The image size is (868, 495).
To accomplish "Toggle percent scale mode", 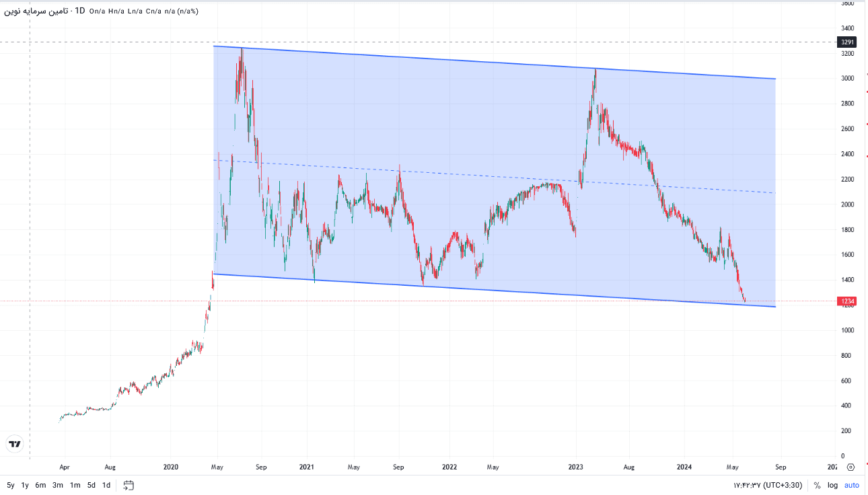I will coord(817,486).
